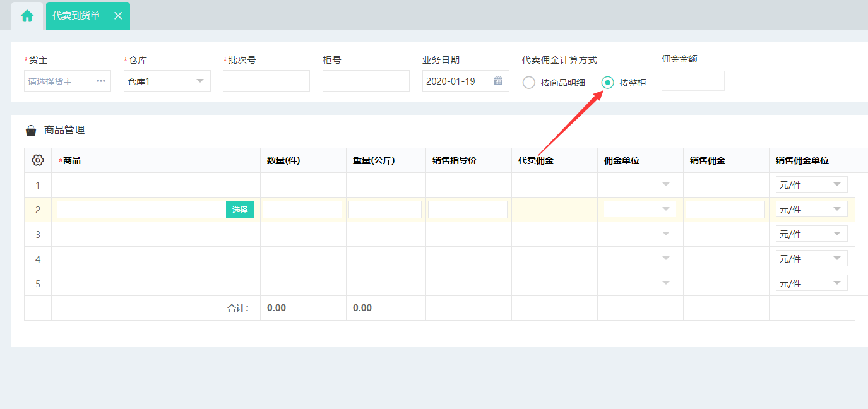Click the 选择 button in row 2
Image resolution: width=868 pixels, height=409 pixels.
tap(240, 210)
